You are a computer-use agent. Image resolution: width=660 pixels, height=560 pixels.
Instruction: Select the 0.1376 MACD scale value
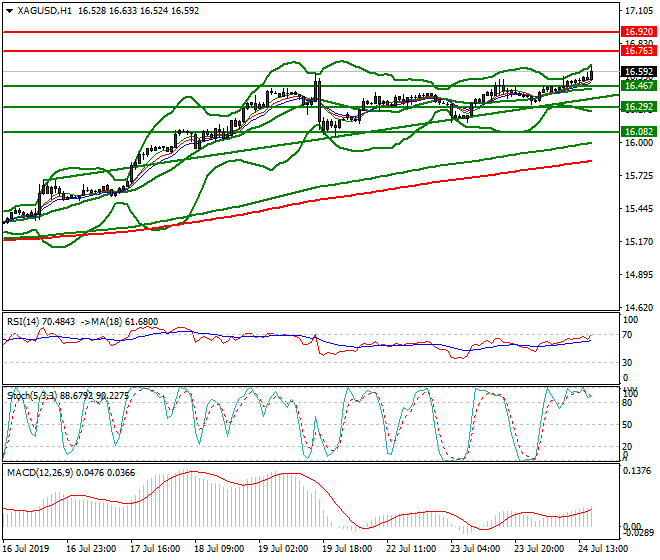click(x=637, y=471)
